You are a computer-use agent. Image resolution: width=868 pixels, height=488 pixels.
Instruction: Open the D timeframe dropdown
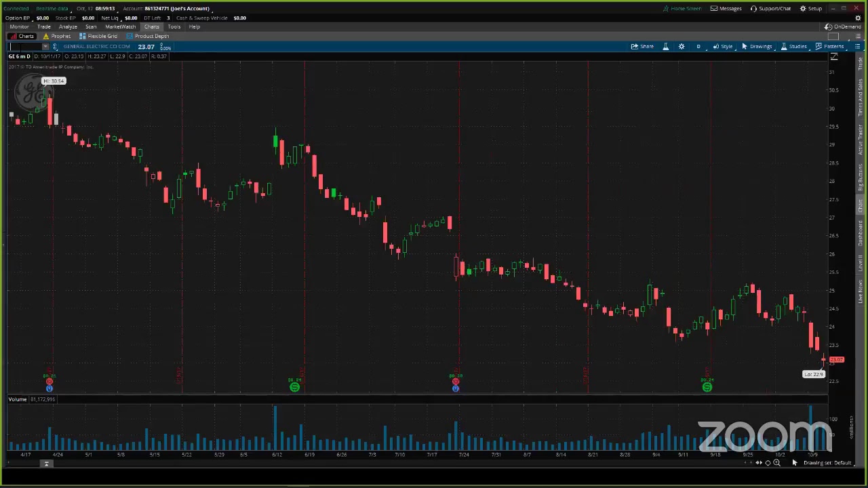click(698, 46)
